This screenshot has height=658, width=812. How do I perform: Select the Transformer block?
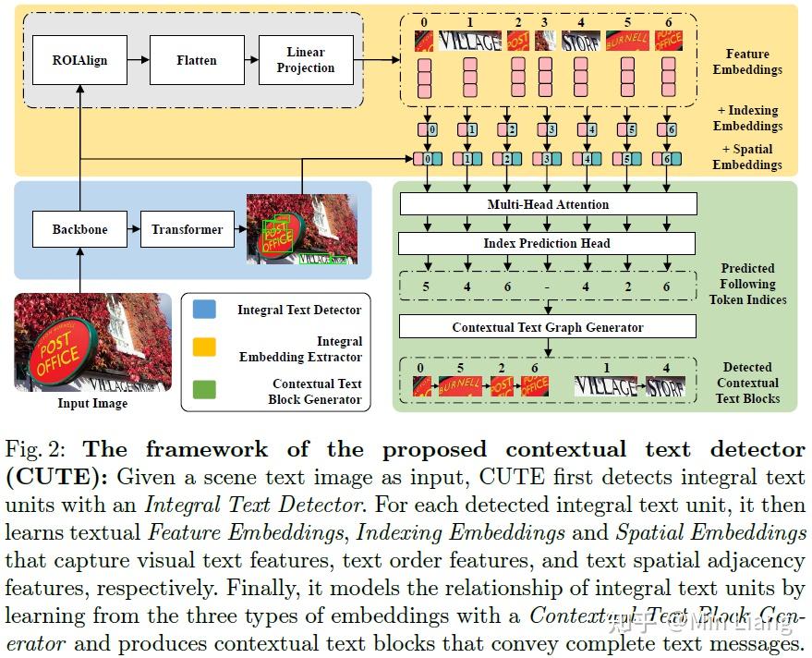pos(188,229)
